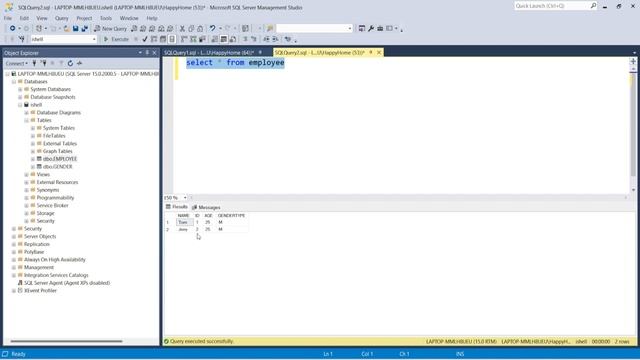This screenshot has width=640, height=360.
Task: Click the Quick Launch search field
Action: coord(551,6)
